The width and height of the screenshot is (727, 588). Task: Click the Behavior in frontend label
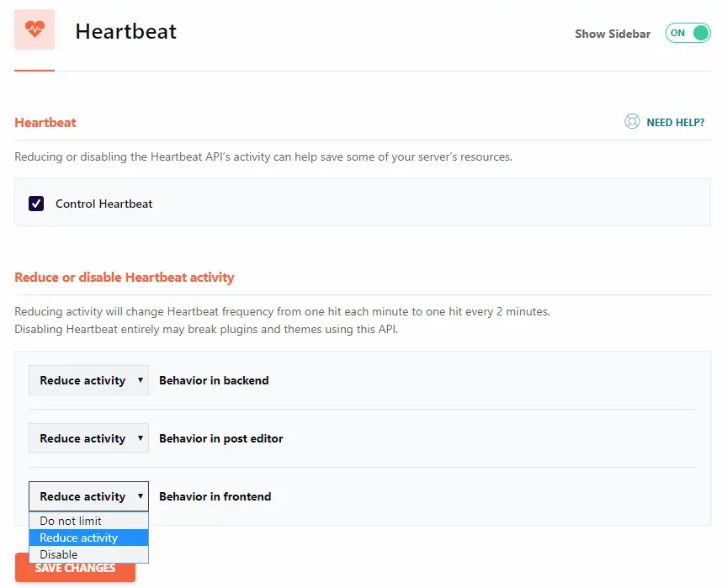215,496
